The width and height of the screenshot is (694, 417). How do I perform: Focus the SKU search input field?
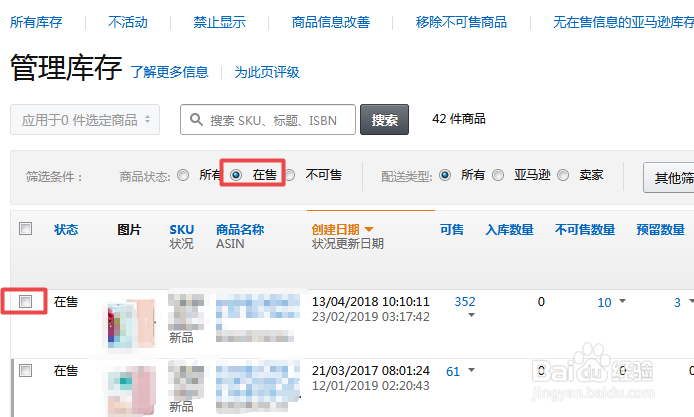click(268, 120)
